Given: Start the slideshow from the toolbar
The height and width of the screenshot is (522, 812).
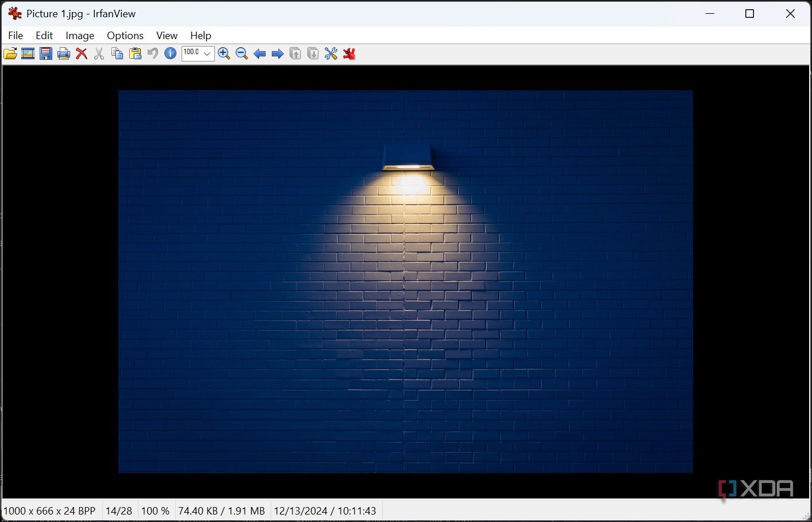Looking at the screenshot, I should pyautogui.click(x=28, y=54).
